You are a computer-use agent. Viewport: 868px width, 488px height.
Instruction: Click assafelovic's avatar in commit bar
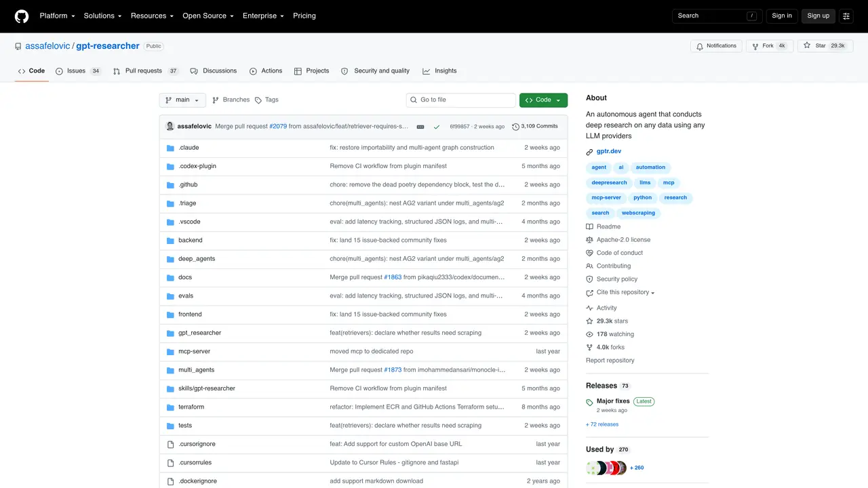tap(170, 126)
